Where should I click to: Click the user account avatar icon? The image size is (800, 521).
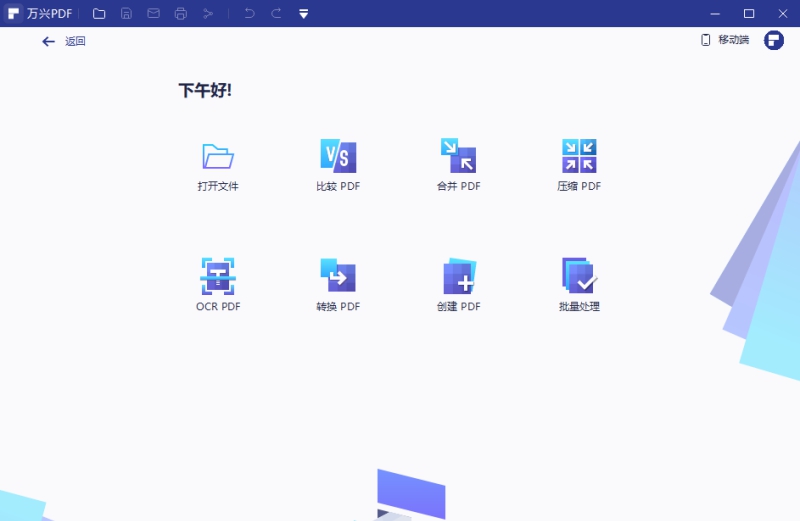(773, 40)
